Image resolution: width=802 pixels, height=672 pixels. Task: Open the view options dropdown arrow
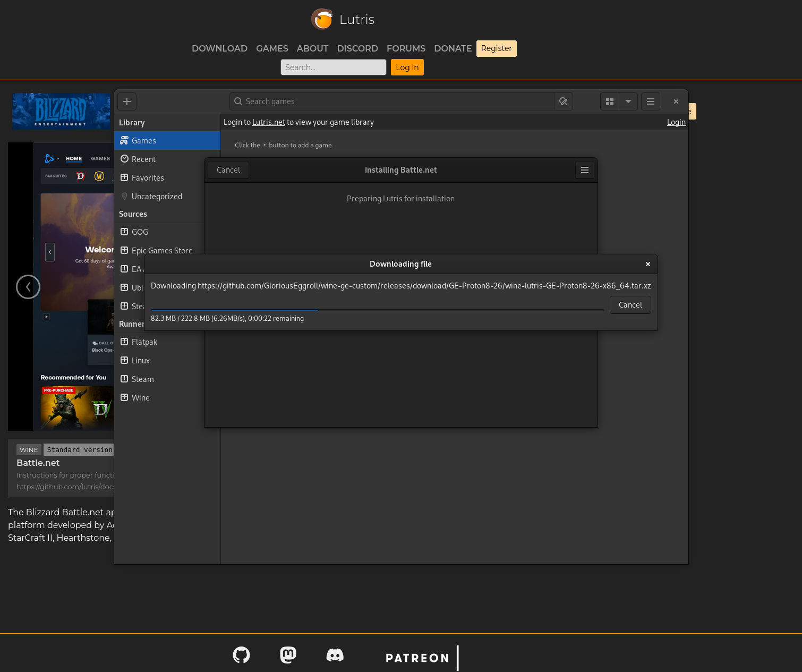[628, 101]
